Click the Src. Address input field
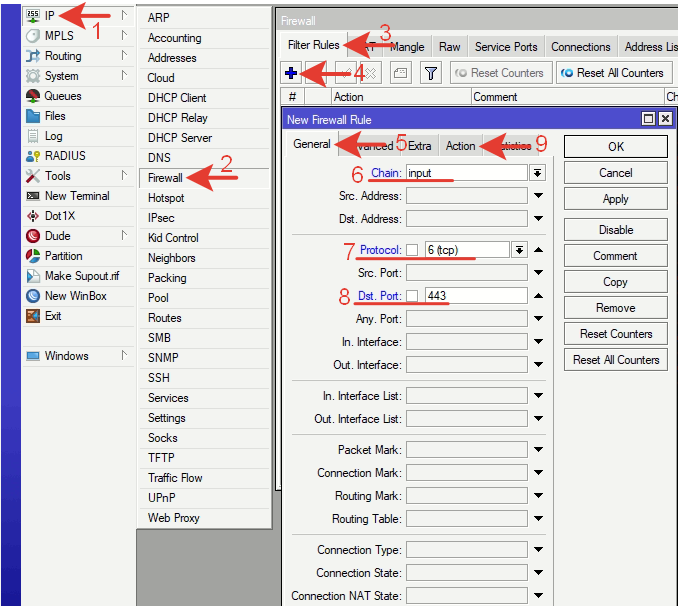 pos(467,196)
